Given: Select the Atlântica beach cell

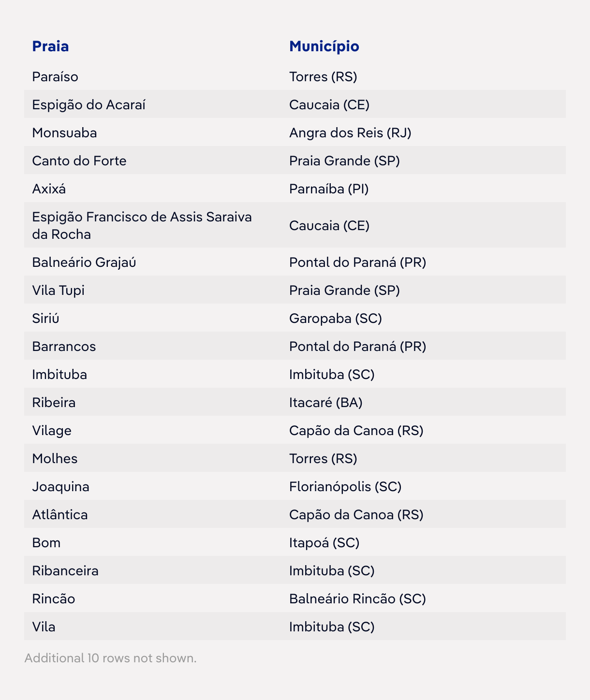Looking at the screenshot, I should [60, 515].
